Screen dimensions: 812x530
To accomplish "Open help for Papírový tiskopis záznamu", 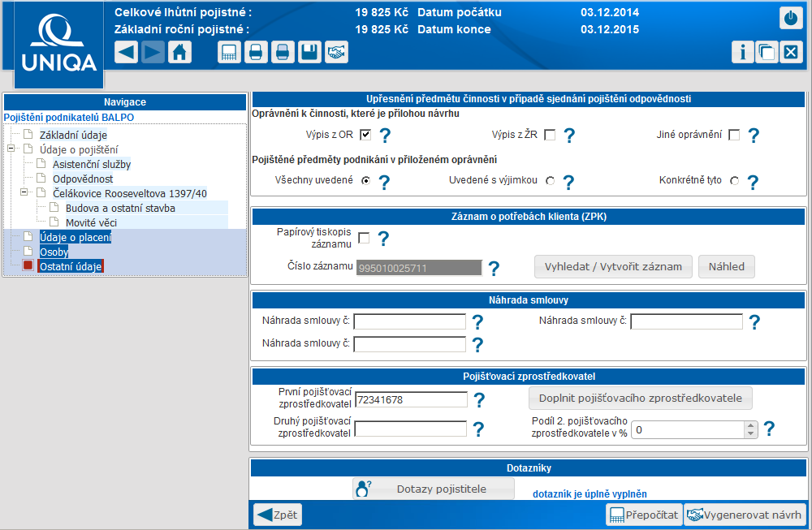I will pyautogui.click(x=383, y=239).
